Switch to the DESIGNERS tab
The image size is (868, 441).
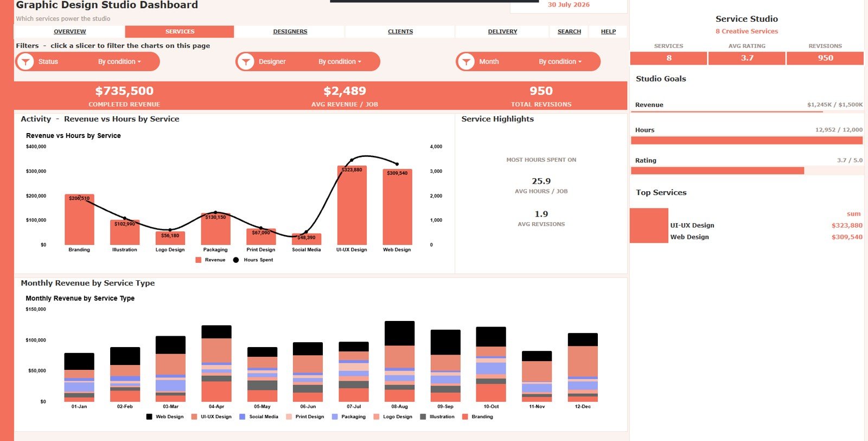tap(290, 31)
